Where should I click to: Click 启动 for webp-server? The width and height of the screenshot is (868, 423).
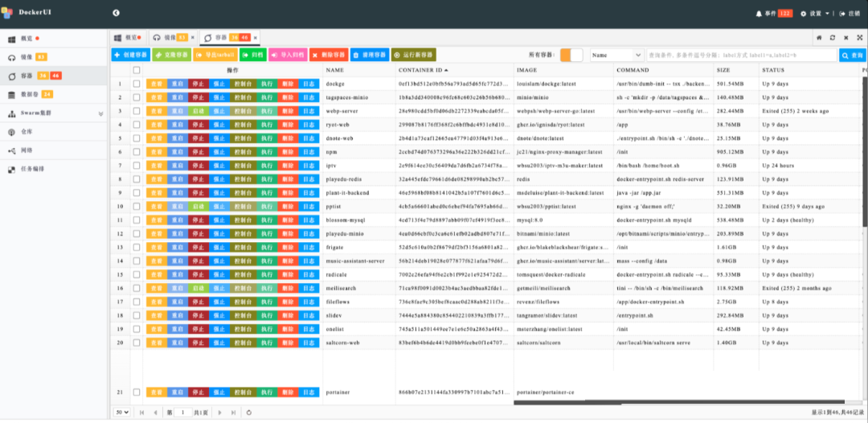[199, 111]
